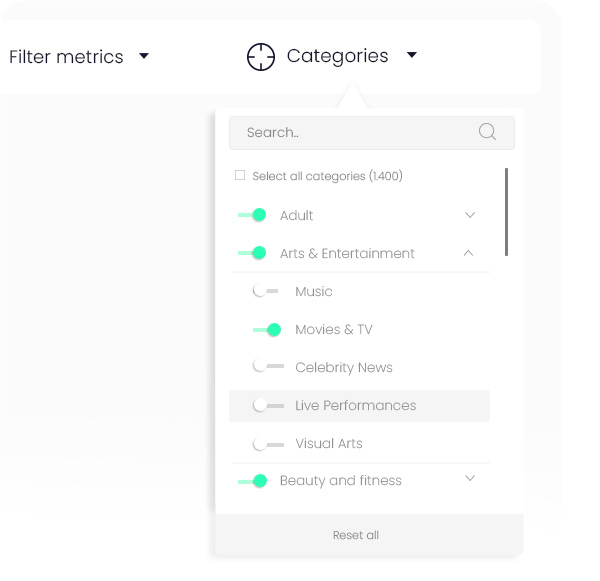The height and width of the screenshot is (581, 600).
Task: Expand the Adult category chevron
Action: click(470, 215)
